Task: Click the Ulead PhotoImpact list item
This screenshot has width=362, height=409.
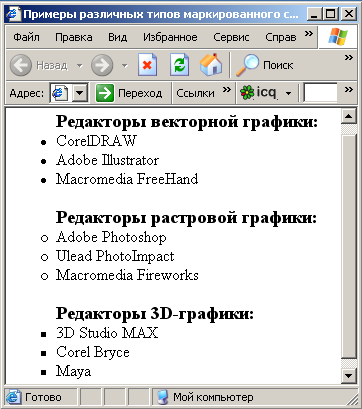Action: tap(115, 256)
